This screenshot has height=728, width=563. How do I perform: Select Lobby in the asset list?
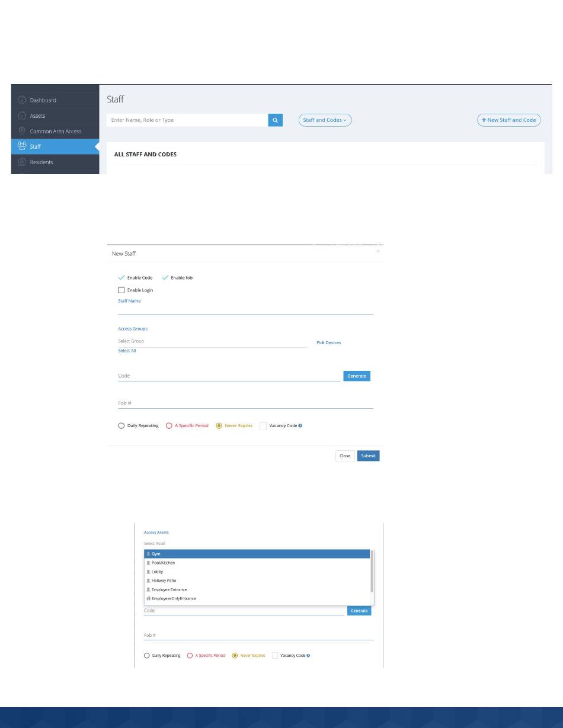coord(257,572)
